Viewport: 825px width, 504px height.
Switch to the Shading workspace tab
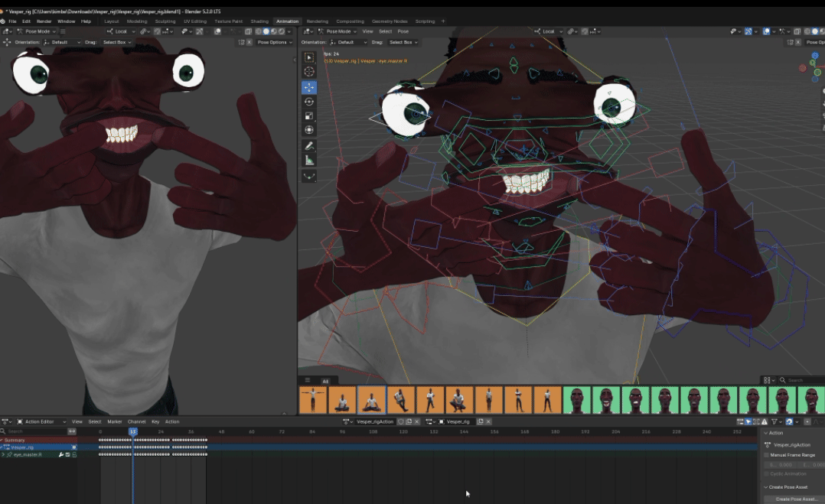(259, 21)
